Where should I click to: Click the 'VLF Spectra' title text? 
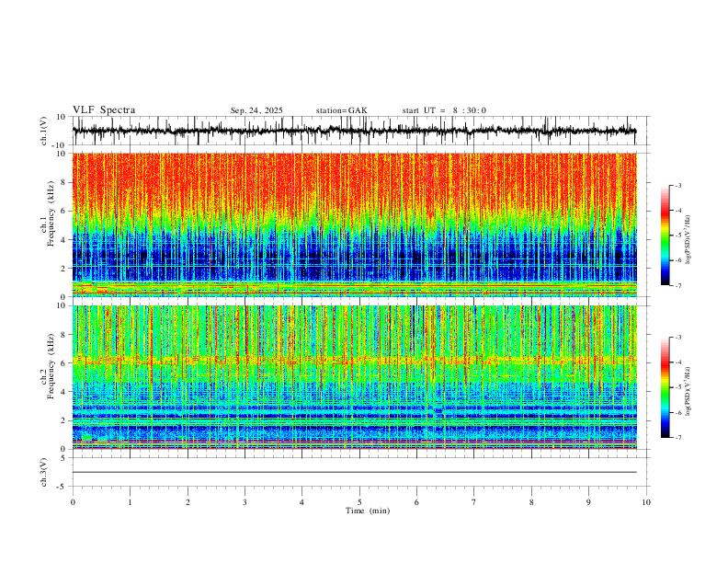(x=104, y=110)
